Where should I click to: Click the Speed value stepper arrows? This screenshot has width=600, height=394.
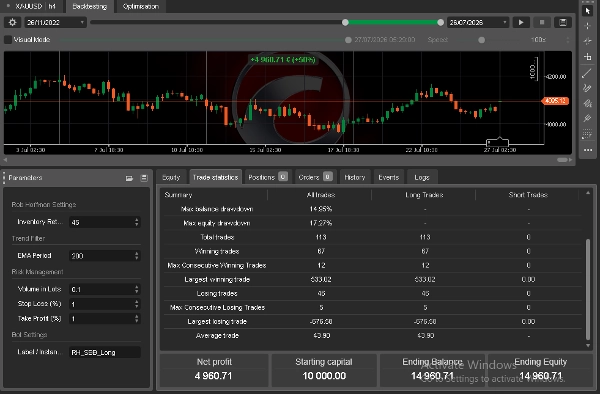coord(567,40)
